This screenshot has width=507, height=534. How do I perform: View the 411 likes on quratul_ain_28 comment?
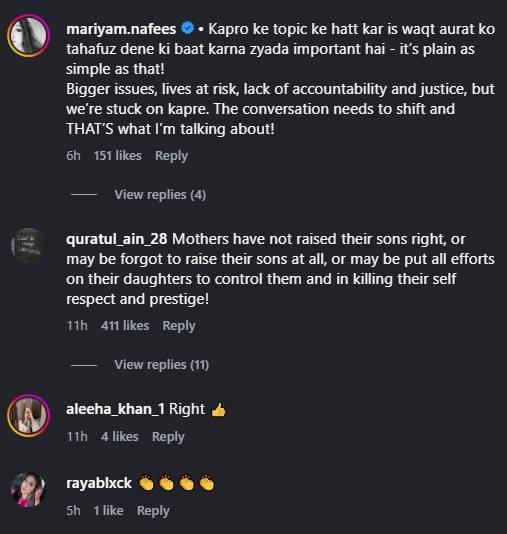click(x=125, y=326)
